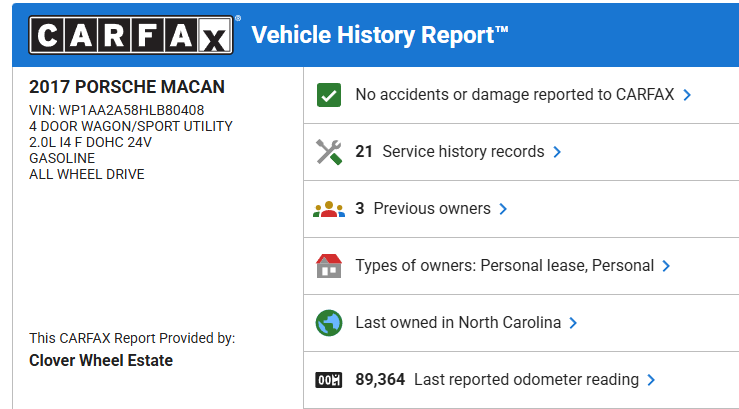Image resolution: width=739 pixels, height=409 pixels.
Task: Expand the previous owners chevron
Action: pyautogui.click(x=503, y=209)
